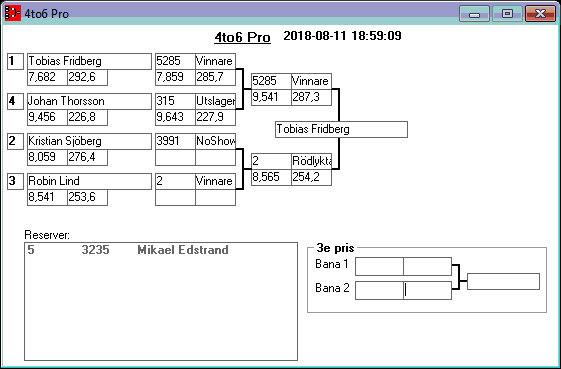Screen dimensions: 561x369
Task: Click the Utslagen status cell
Action: coord(215,101)
